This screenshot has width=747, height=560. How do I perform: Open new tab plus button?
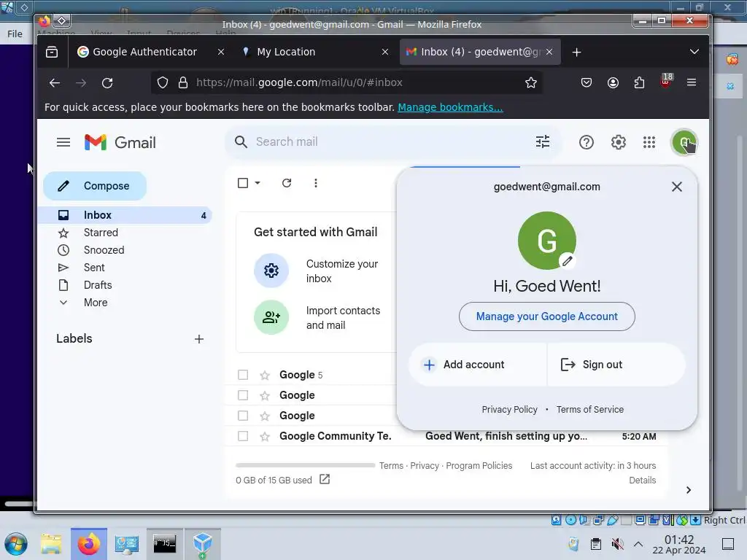pyautogui.click(x=576, y=52)
